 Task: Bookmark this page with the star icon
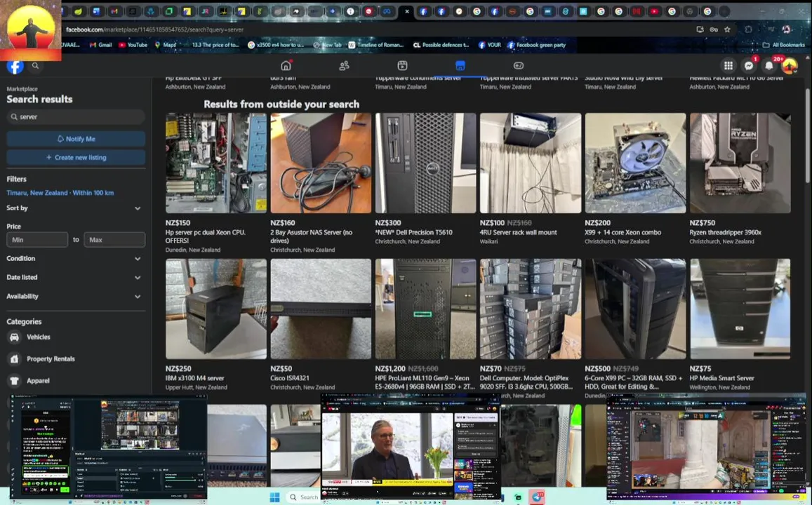(727, 29)
